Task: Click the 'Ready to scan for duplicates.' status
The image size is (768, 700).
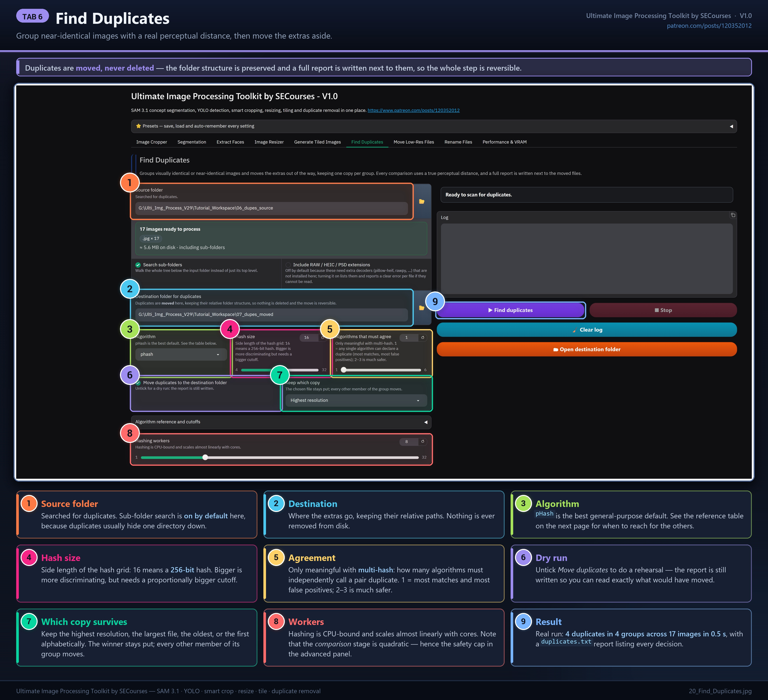Action: tap(478, 195)
